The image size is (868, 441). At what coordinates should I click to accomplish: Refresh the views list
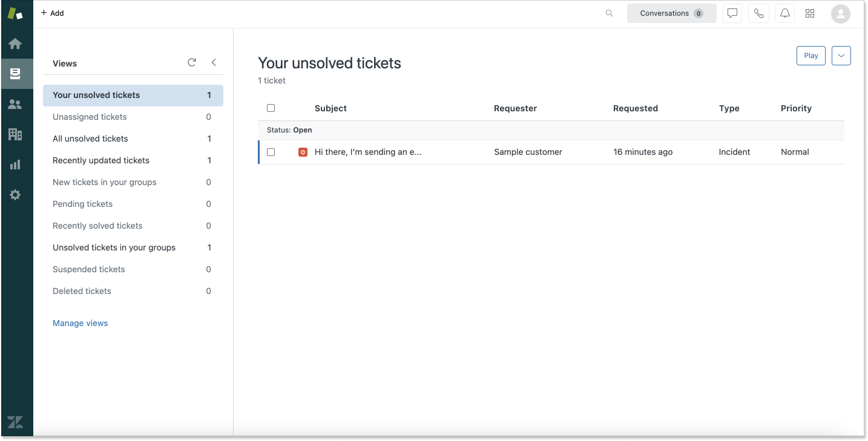(192, 62)
